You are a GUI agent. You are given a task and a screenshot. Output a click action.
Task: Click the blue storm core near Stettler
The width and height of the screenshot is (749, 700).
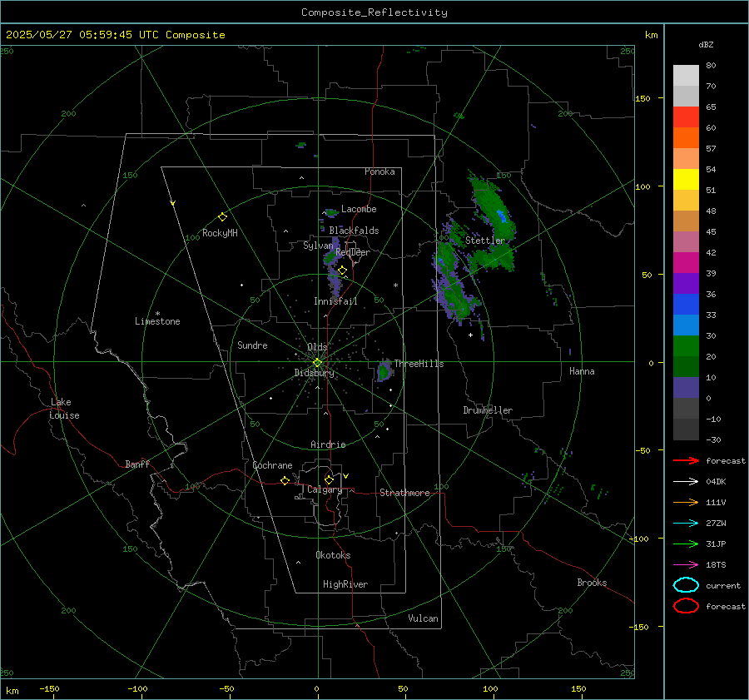pyautogui.click(x=501, y=216)
